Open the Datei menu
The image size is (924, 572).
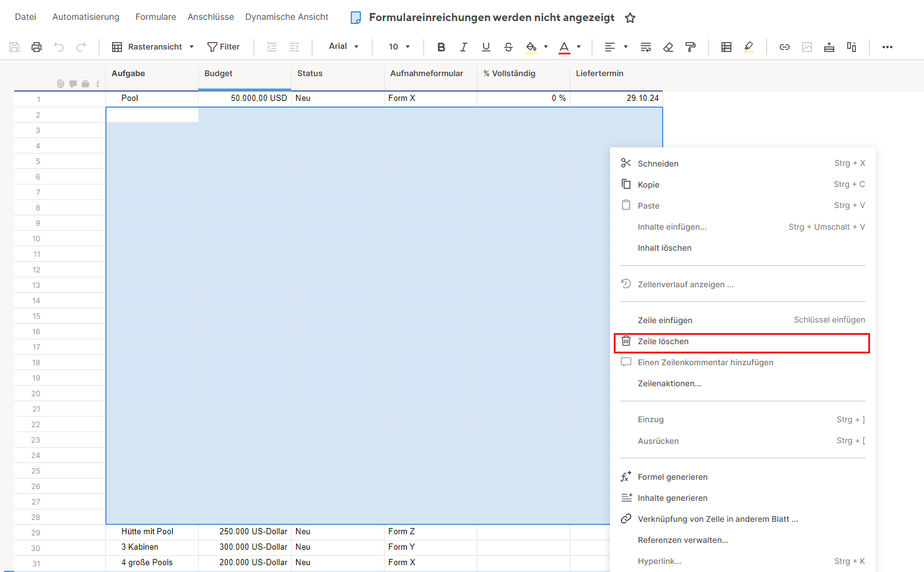[25, 17]
